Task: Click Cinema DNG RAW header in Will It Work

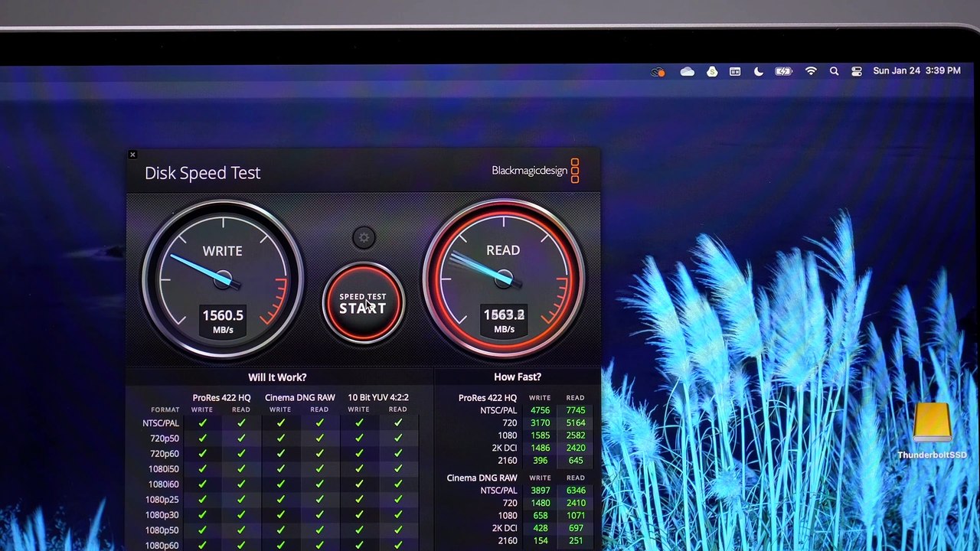Action: 300,397
